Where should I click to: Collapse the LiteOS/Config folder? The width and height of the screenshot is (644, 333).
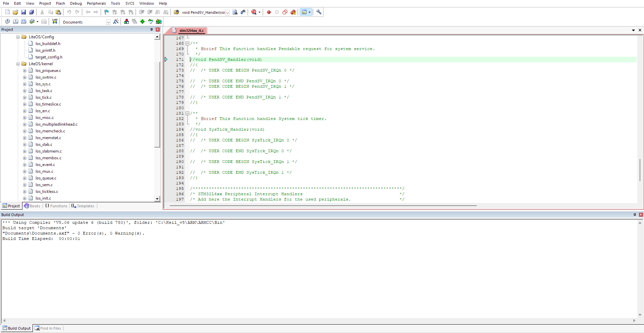[18, 37]
